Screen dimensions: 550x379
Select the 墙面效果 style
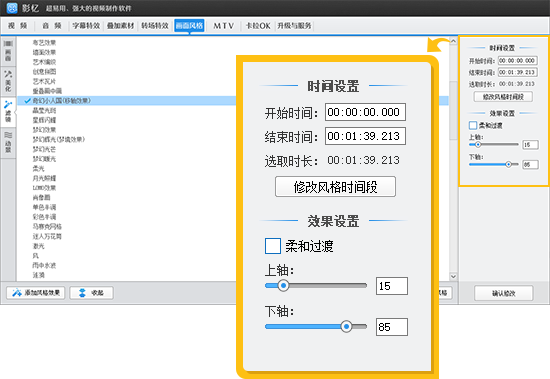(x=44, y=52)
